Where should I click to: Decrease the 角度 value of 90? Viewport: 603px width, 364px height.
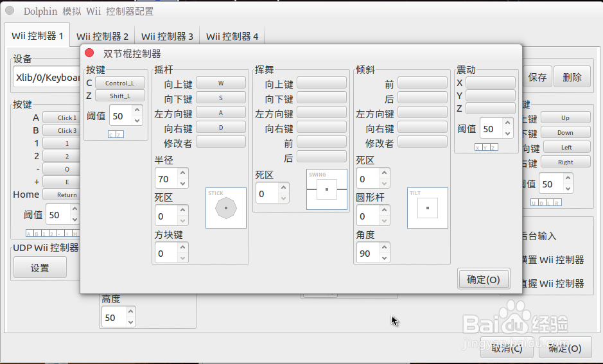[384, 258]
